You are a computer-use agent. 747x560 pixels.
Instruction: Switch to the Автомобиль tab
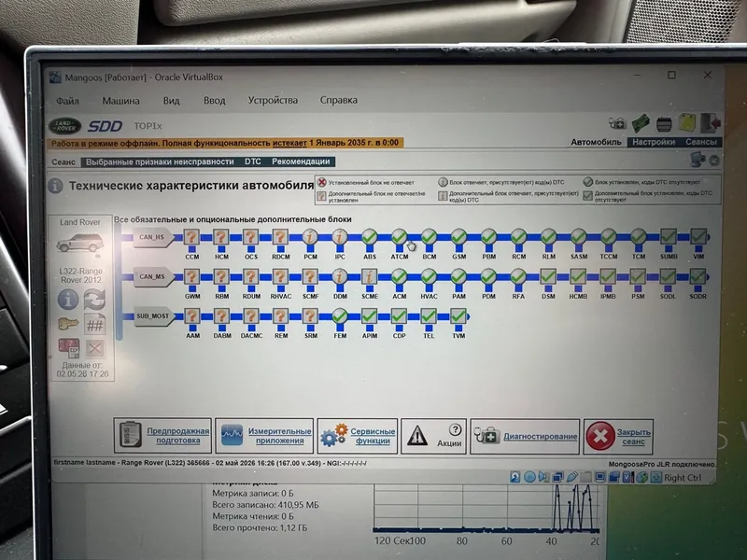point(597,142)
